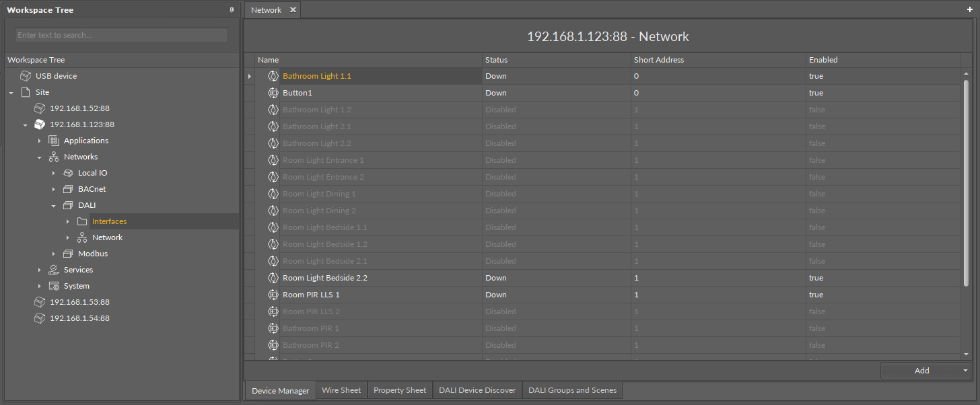Click the Networks node icon
This screenshot has height=405, width=980.
pyautogui.click(x=54, y=157)
